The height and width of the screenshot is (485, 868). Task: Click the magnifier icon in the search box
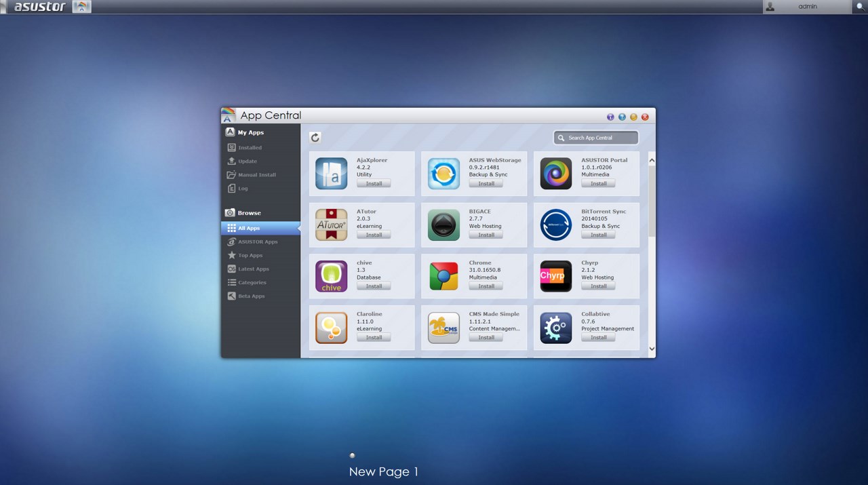click(x=561, y=138)
